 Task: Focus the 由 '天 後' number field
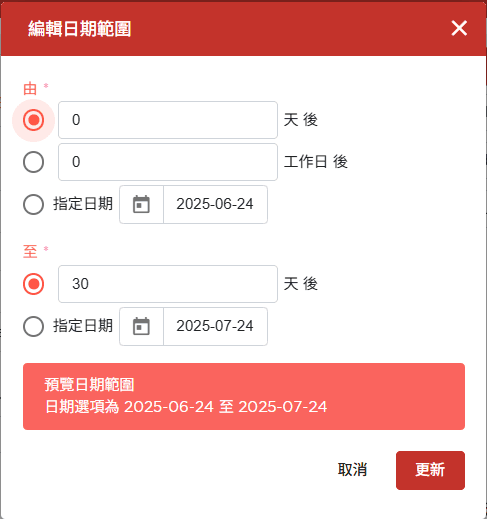168,120
